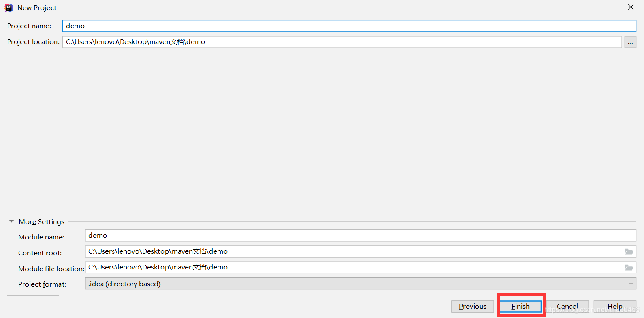Open the Project format dropdown
This screenshot has height=318, width=644.
(361, 284)
